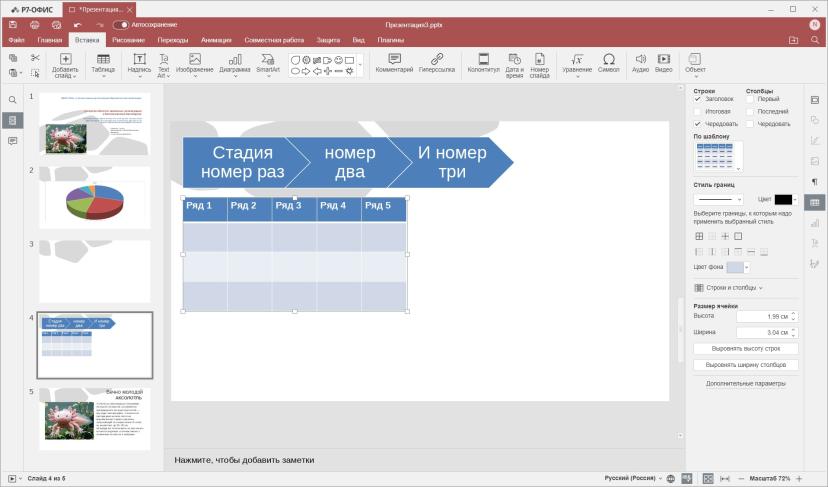Image resolution: width=828 pixels, height=487 pixels.
Task: Open Дополнительные параметры link
Action: [x=746, y=383]
